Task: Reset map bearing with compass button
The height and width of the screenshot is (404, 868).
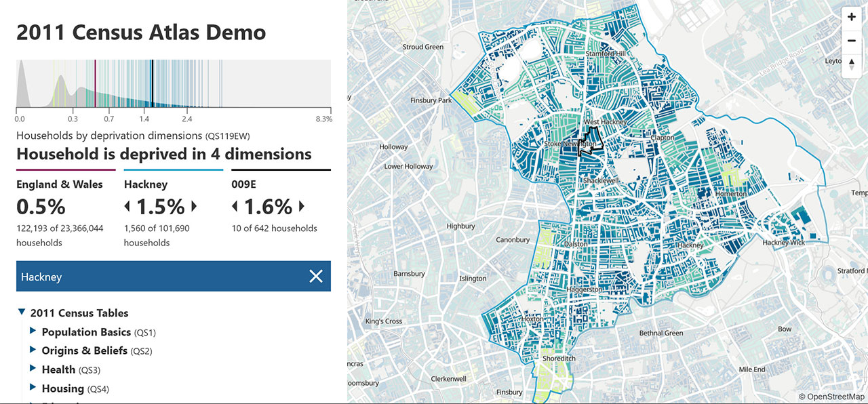Action: pos(851,64)
